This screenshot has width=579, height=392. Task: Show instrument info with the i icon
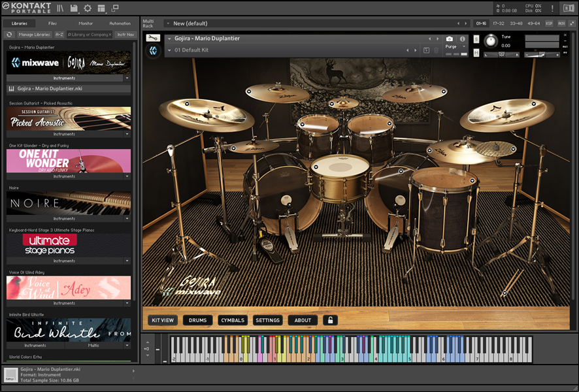tap(463, 39)
